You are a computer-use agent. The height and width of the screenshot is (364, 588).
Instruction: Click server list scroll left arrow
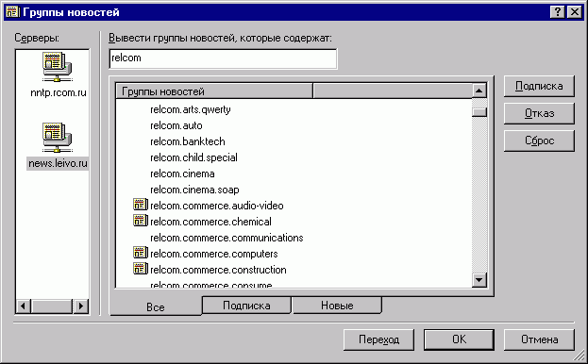click(24, 306)
